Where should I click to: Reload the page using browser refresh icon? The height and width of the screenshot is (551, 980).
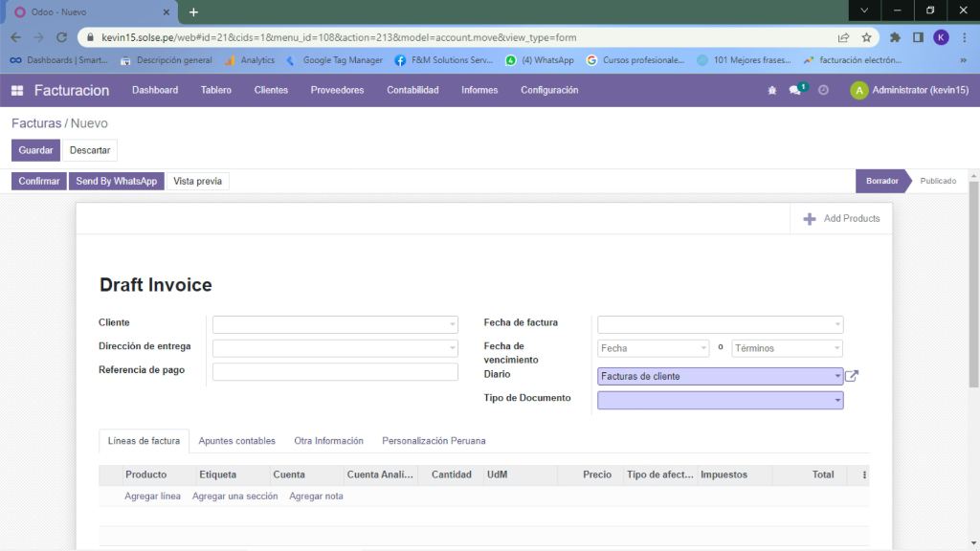(x=62, y=37)
